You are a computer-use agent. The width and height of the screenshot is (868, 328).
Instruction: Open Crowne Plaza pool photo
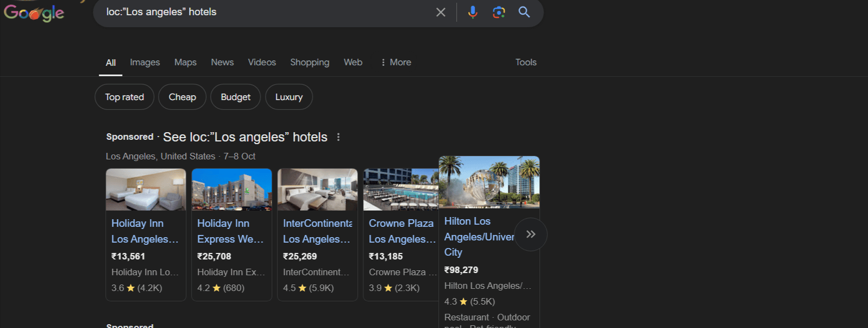(x=401, y=189)
